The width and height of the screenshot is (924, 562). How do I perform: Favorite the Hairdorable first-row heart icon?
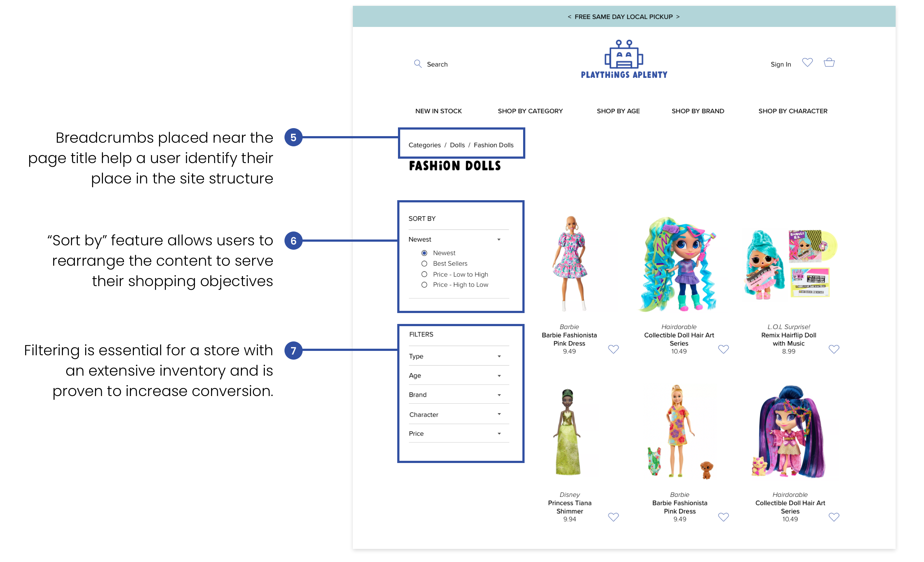point(723,349)
